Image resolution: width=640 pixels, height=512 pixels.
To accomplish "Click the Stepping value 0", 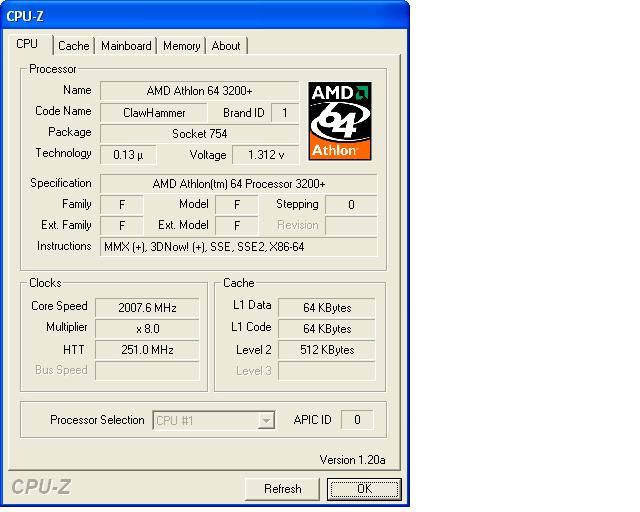I will pos(351,205).
